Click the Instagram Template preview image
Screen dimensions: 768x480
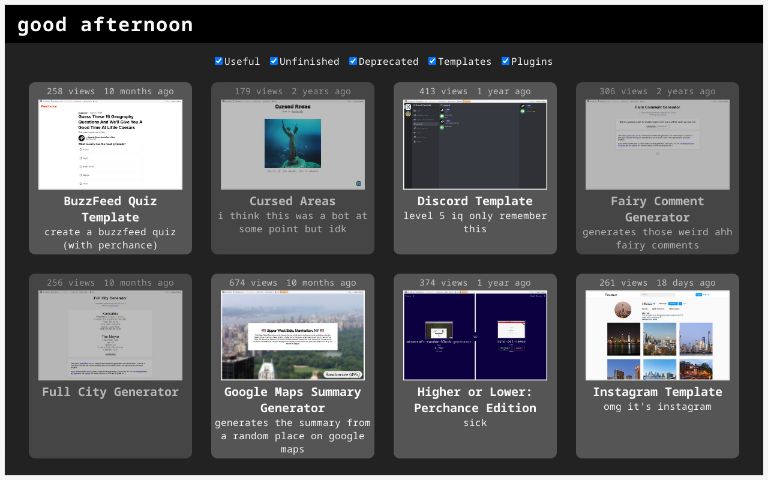pyautogui.click(x=657, y=335)
